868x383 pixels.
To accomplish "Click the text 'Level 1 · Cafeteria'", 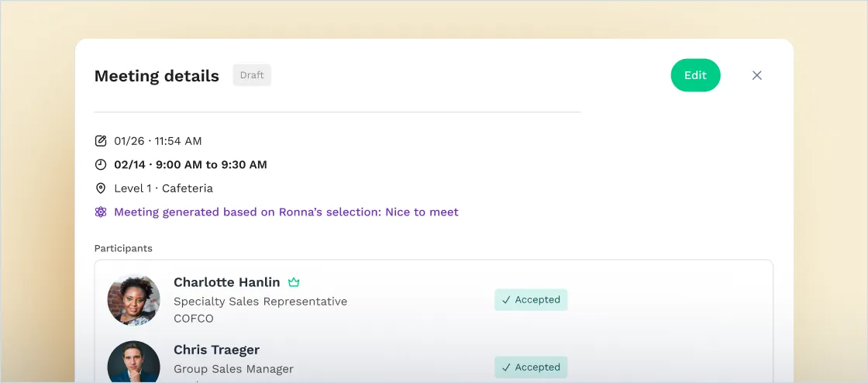I will point(164,188).
